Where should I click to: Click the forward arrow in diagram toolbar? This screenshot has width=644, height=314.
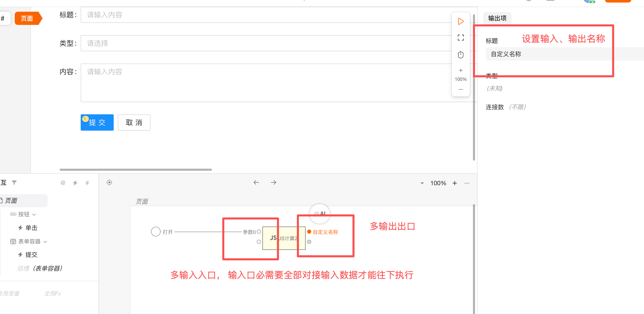(274, 182)
